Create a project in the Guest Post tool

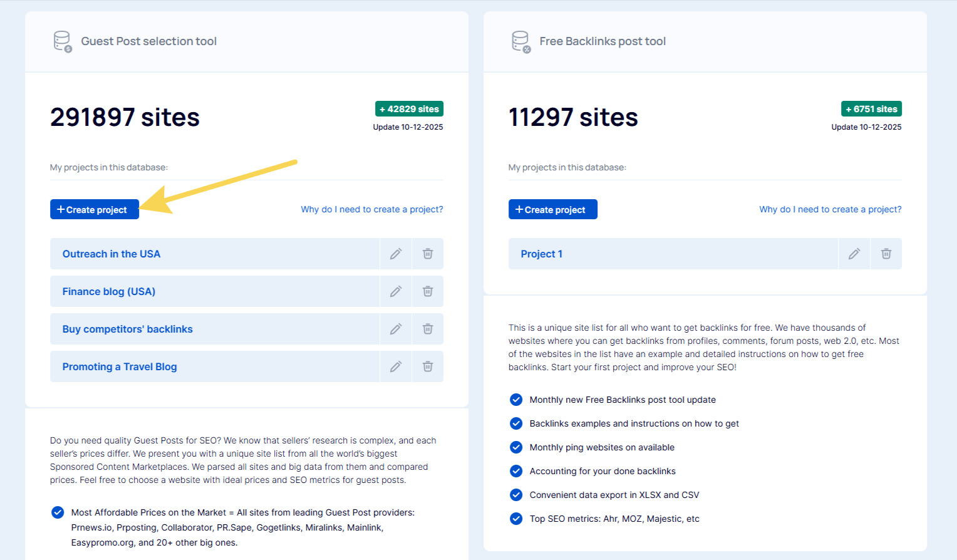click(x=94, y=209)
